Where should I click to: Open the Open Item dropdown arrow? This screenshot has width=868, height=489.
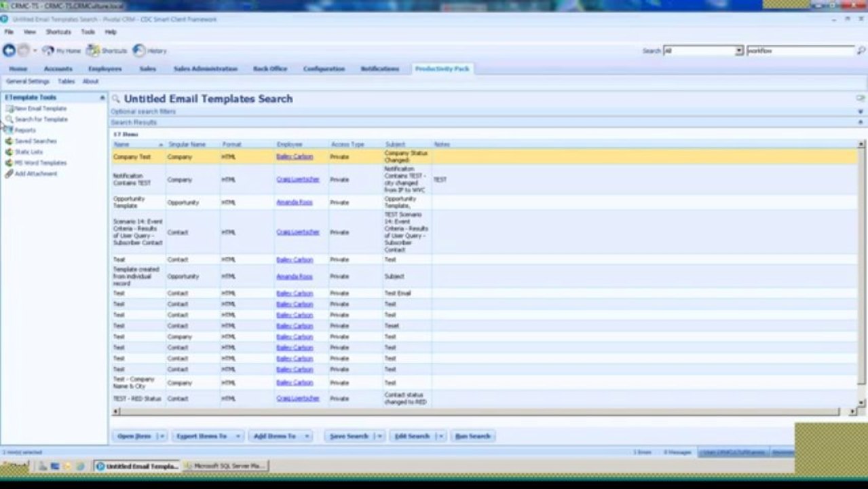coord(162,436)
